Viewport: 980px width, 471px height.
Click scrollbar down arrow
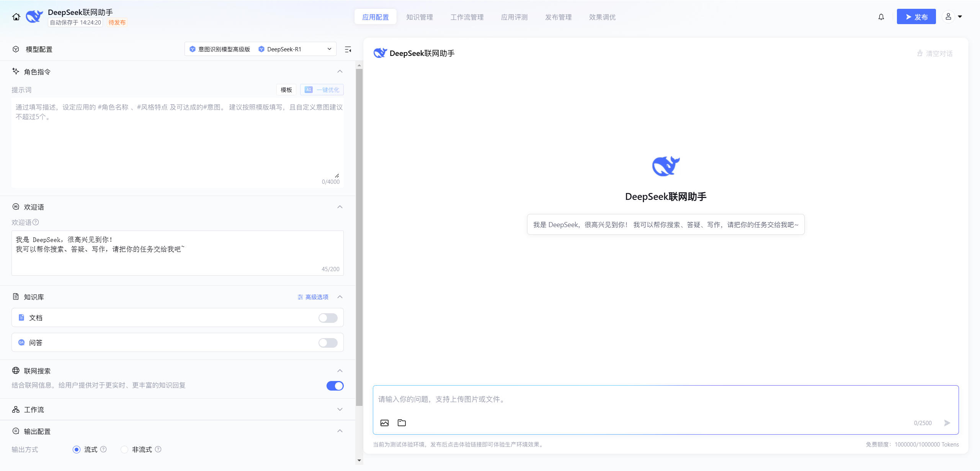point(359,460)
